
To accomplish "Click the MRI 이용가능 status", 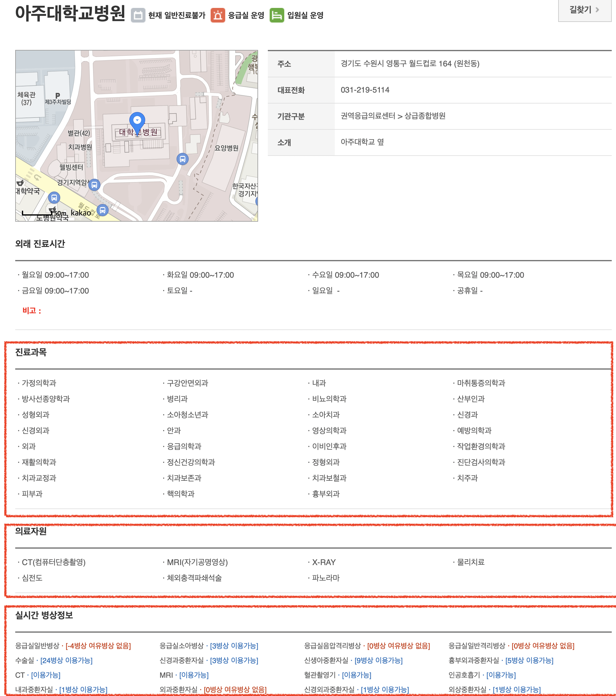I will pyautogui.click(x=194, y=675).
